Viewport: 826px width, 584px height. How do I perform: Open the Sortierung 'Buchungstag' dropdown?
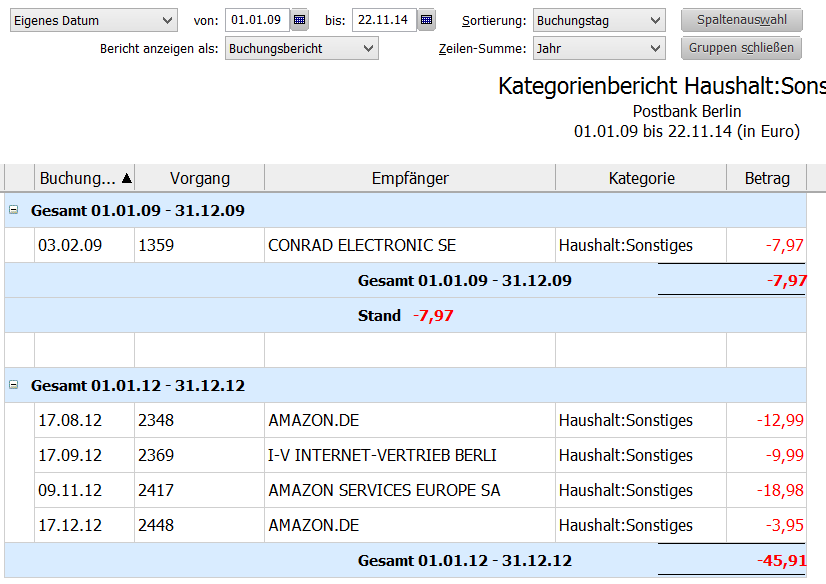pyautogui.click(x=598, y=20)
